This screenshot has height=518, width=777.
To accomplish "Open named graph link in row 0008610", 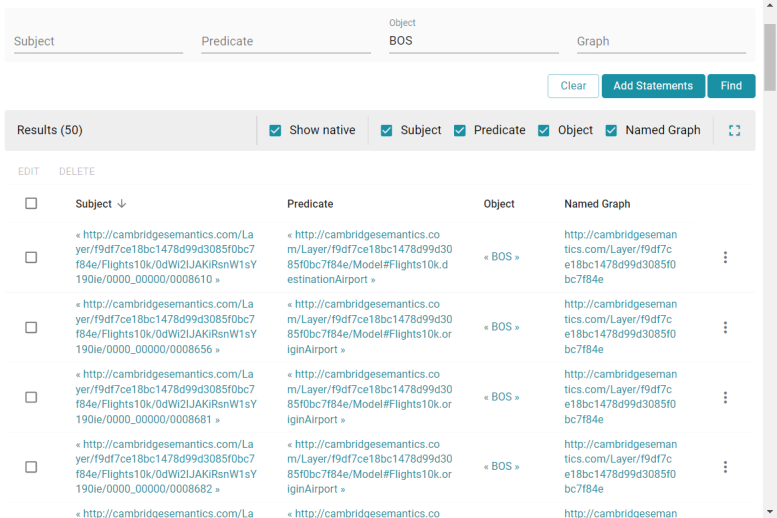I will tap(620, 257).
